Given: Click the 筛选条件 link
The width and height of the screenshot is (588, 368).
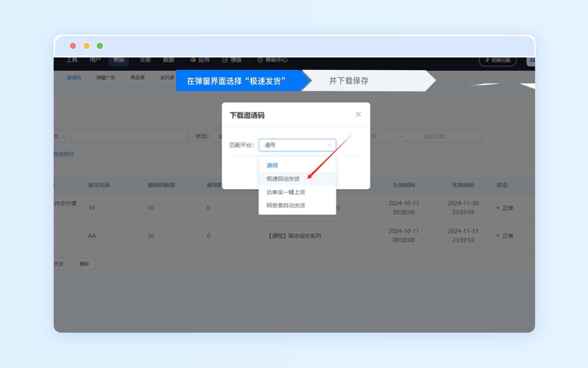Looking at the screenshot, I should click(x=64, y=154).
